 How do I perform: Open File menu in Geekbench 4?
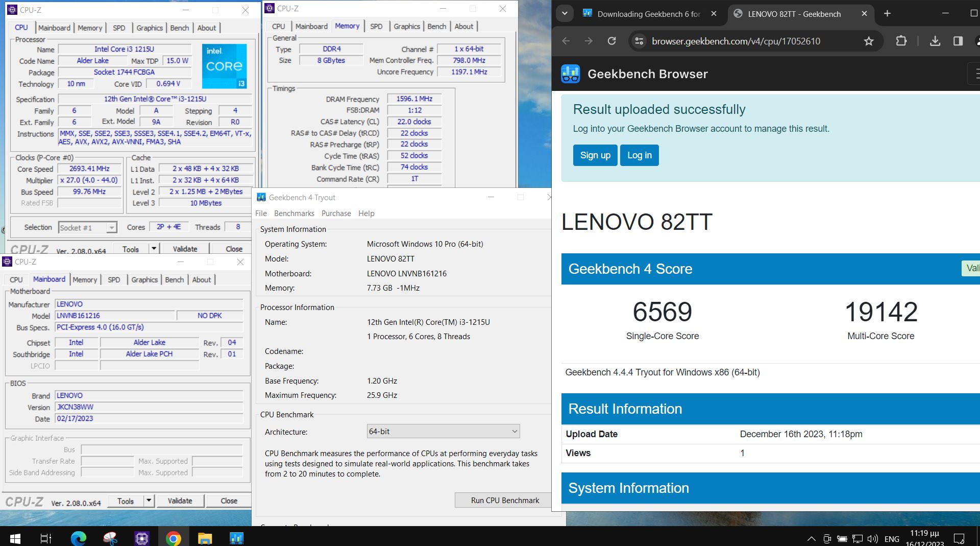261,213
